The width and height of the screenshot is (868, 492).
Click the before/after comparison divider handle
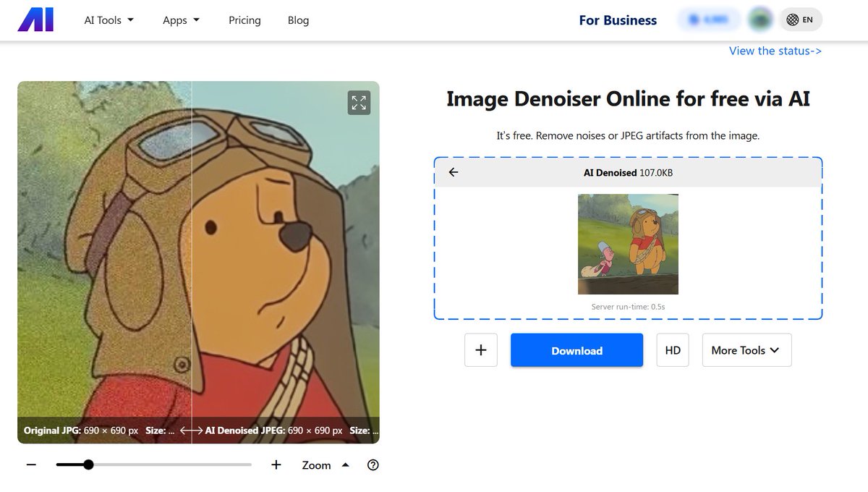[x=192, y=430]
